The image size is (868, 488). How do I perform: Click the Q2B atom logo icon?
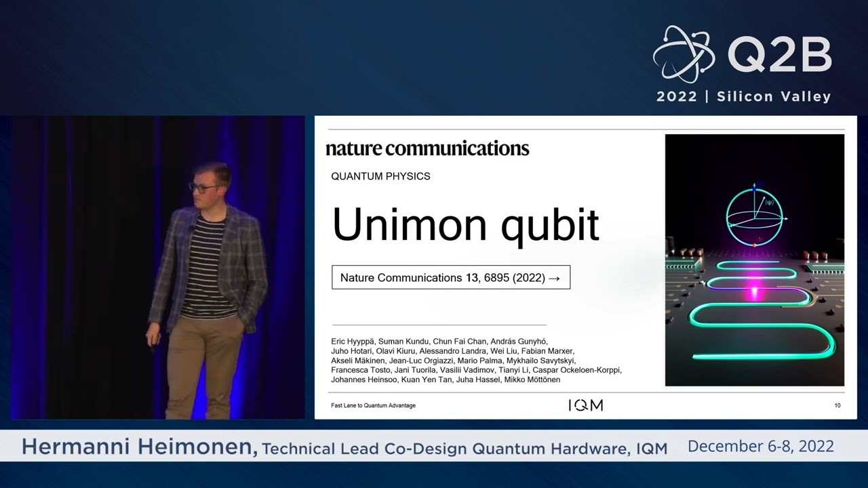point(684,54)
